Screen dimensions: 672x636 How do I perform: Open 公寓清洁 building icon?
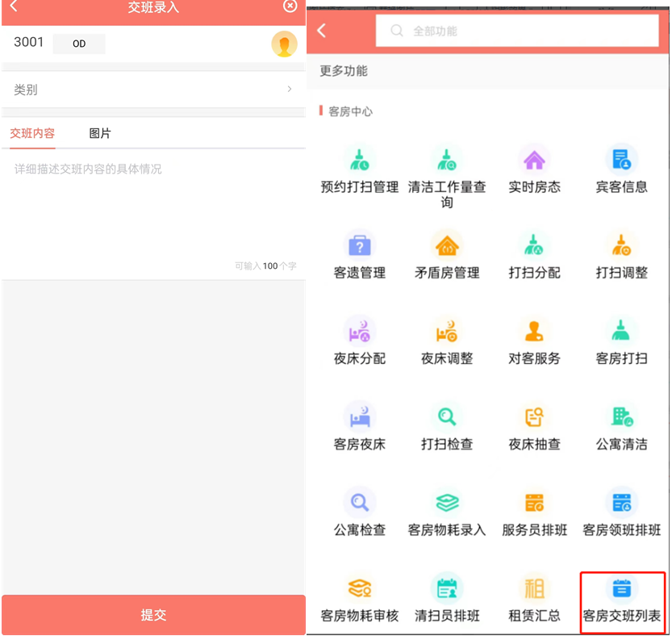tap(621, 416)
